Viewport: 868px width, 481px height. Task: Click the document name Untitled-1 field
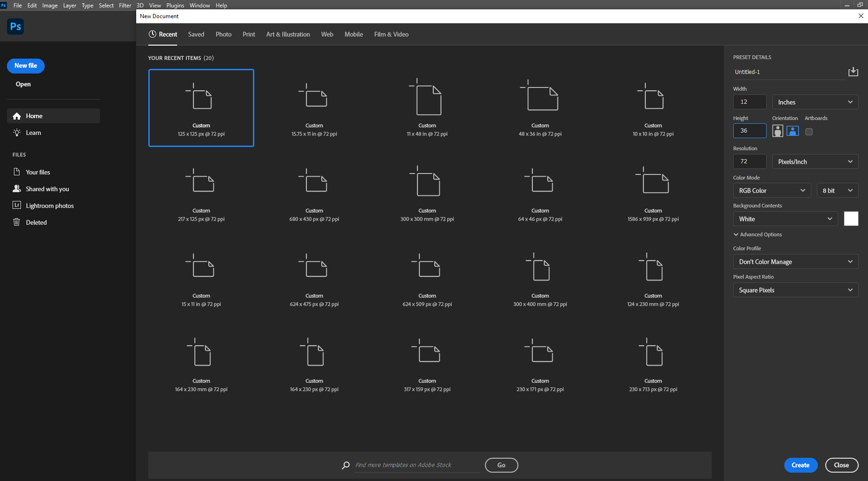(x=789, y=72)
